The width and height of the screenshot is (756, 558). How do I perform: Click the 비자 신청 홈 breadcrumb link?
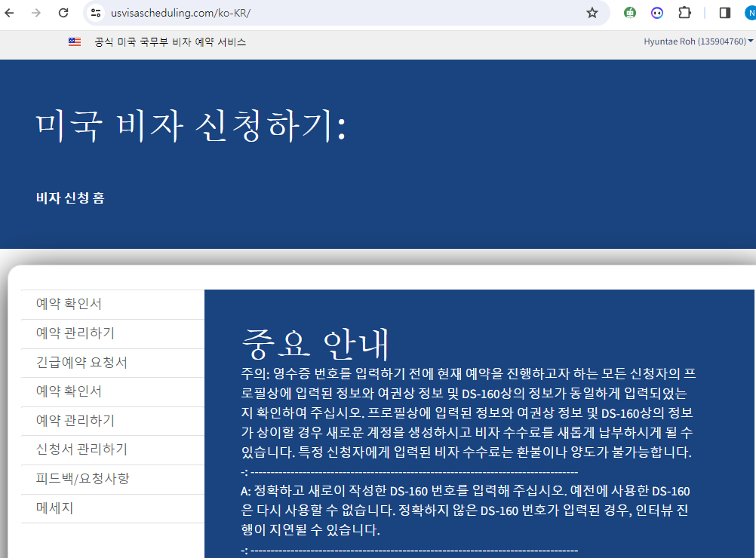(x=70, y=198)
